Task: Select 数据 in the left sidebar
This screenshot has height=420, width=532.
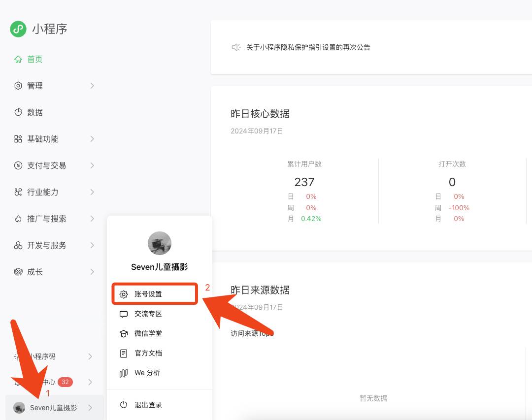Action: click(34, 112)
